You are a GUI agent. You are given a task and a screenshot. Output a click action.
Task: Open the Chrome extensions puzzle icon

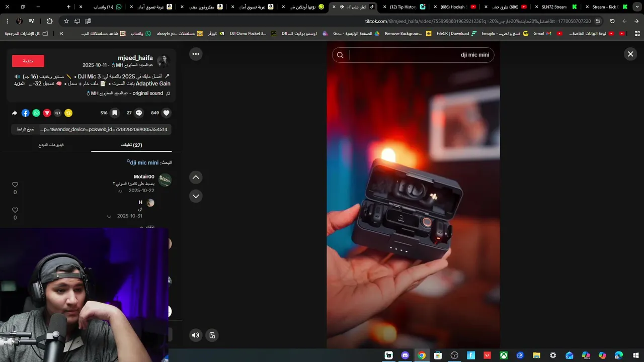[x=49, y=21]
